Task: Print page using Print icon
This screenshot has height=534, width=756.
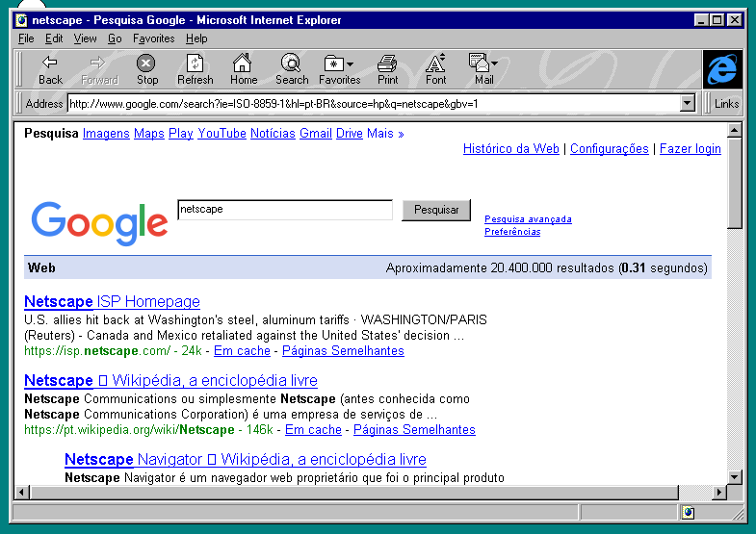Action: 387,64
